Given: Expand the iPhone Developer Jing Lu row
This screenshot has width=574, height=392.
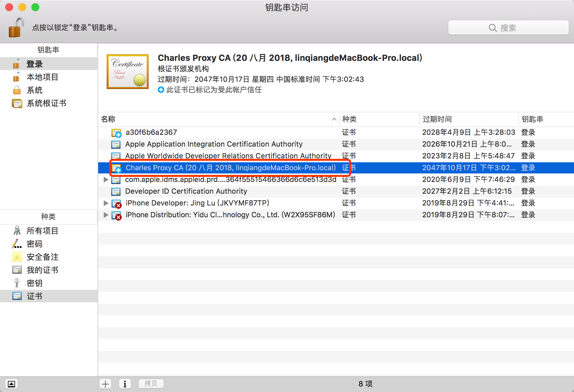Looking at the screenshot, I should 106,203.
